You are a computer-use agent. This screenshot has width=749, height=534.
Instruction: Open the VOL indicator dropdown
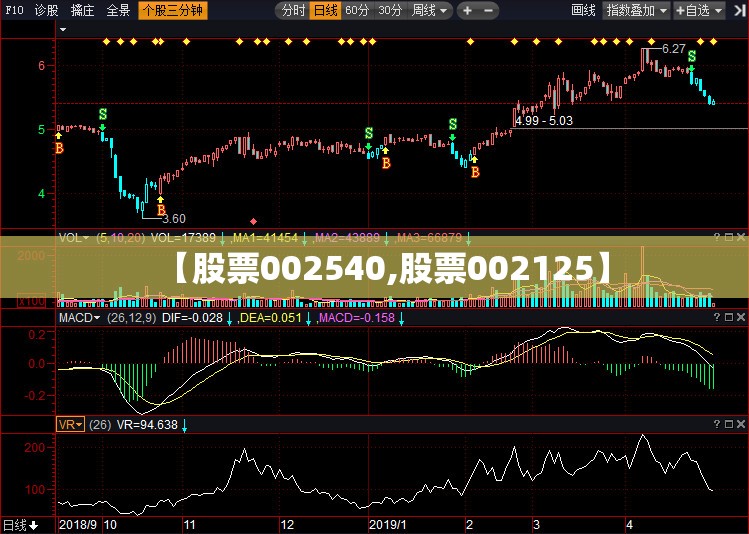73,237
